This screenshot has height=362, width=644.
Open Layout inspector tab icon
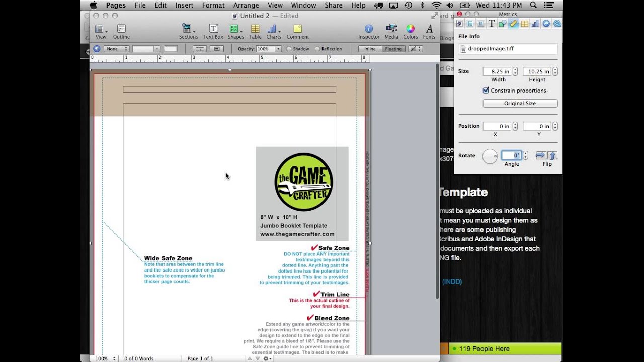point(470,24)
